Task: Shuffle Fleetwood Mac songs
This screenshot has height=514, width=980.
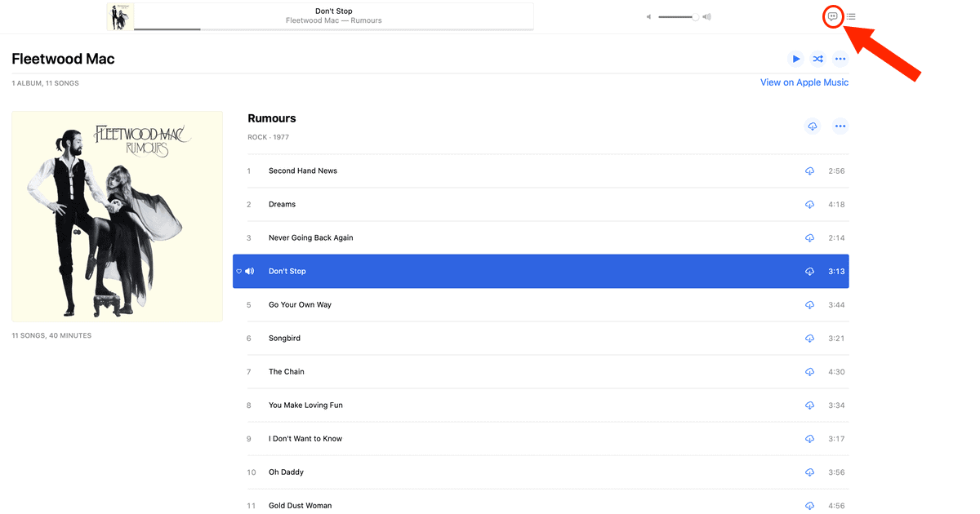Action: pos(817,59)
